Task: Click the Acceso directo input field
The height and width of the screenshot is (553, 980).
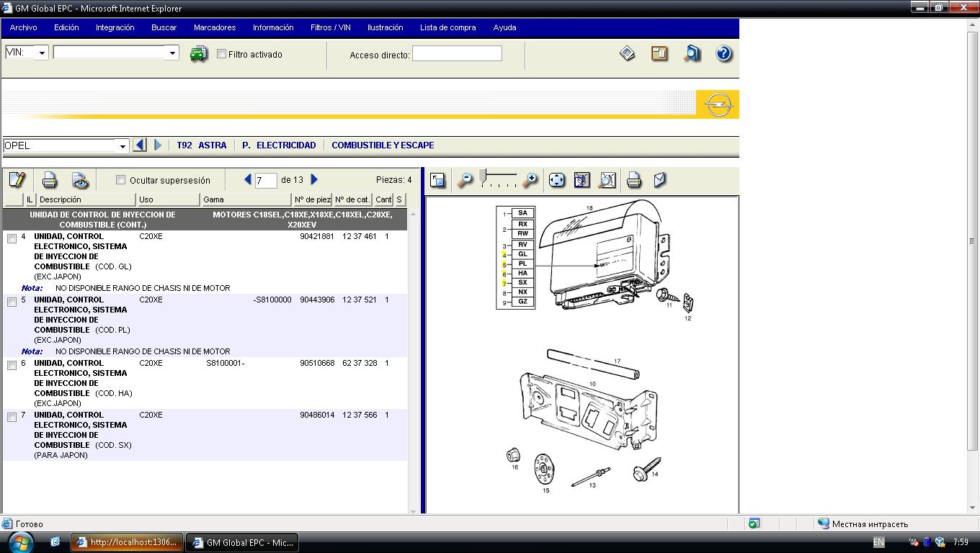Action: tap(457, 53)
